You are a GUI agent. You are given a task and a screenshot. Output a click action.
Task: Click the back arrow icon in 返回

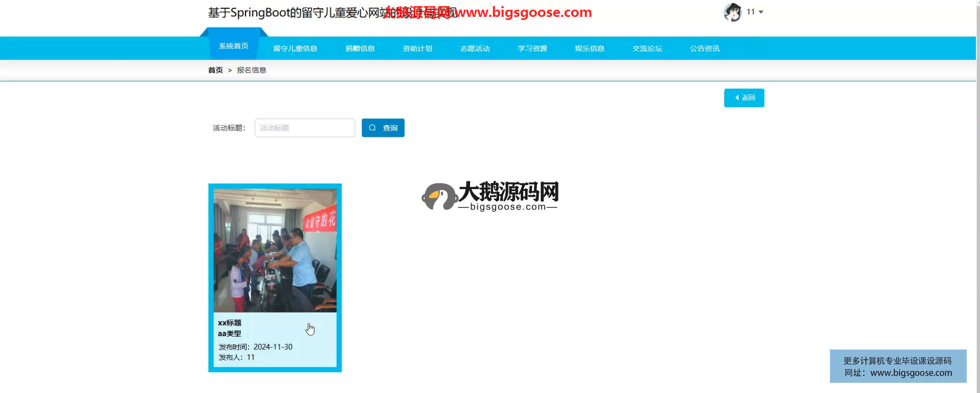tap(737, 98)
